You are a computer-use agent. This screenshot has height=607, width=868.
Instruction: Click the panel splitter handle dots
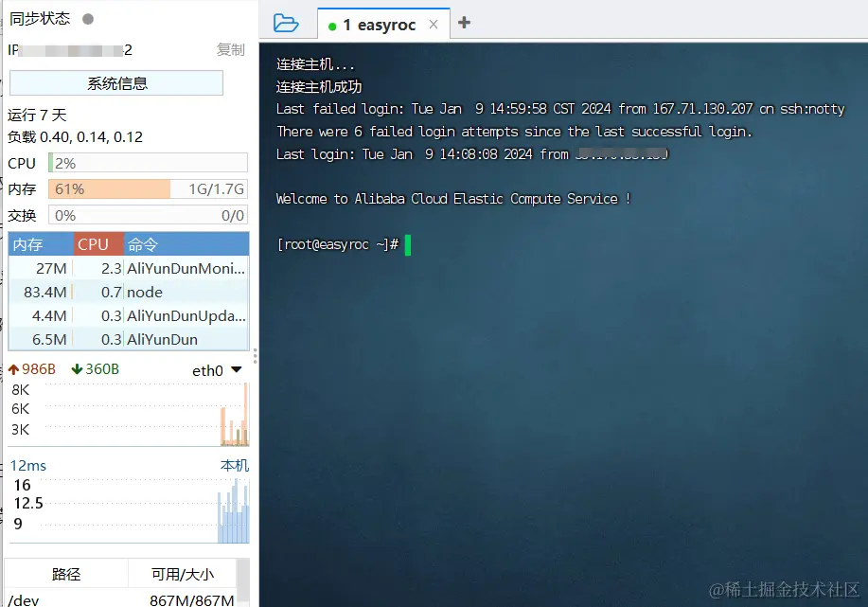(255, 355)
